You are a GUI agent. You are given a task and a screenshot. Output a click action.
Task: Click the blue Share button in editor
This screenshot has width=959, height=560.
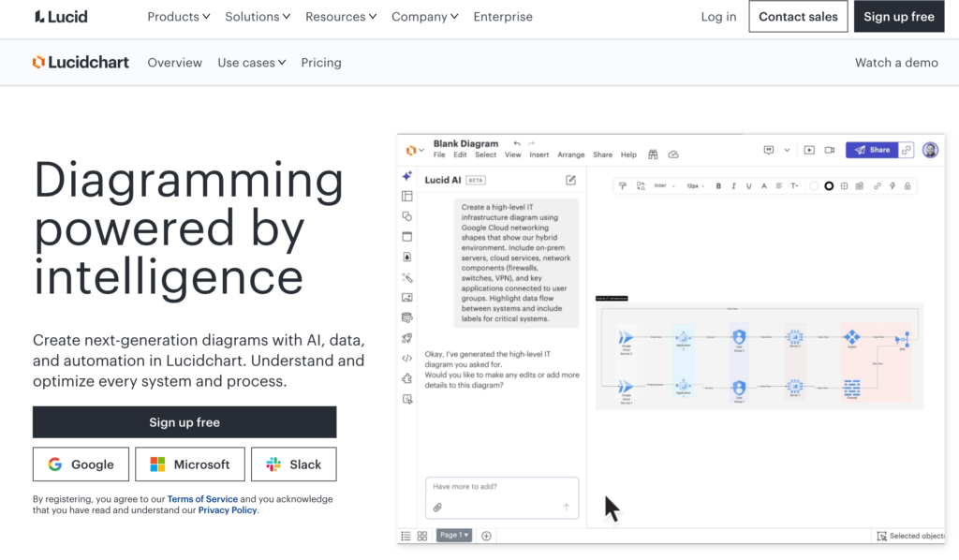click(872, 150)
